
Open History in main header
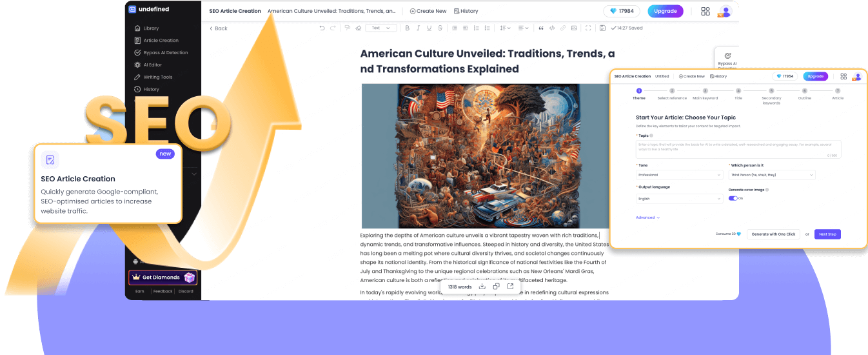tap(466, 11)
